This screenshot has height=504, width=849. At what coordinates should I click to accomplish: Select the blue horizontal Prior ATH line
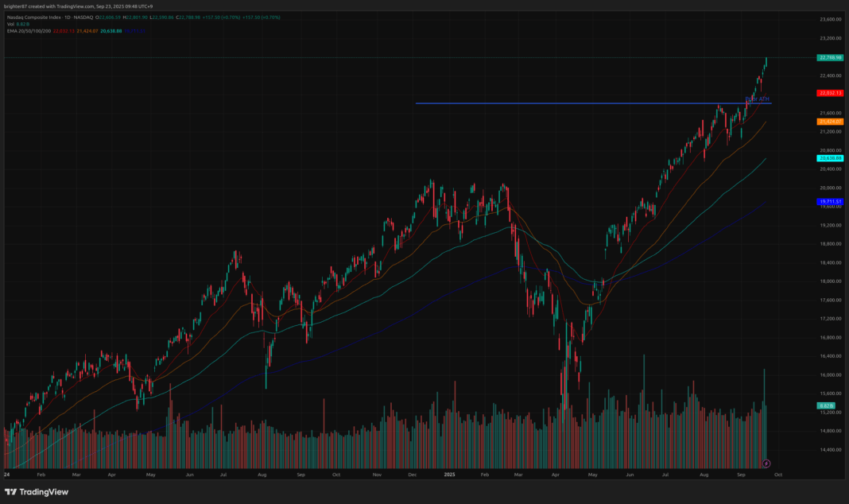click(x=556, y=103)
